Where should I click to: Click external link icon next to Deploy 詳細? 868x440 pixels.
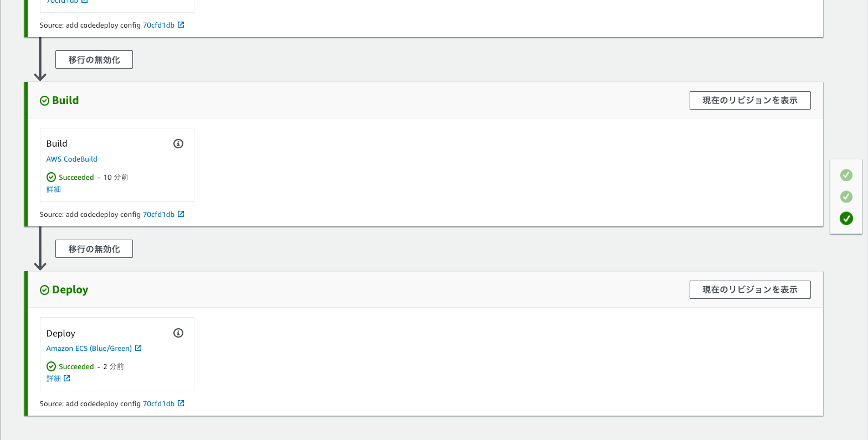pos(67,379)
